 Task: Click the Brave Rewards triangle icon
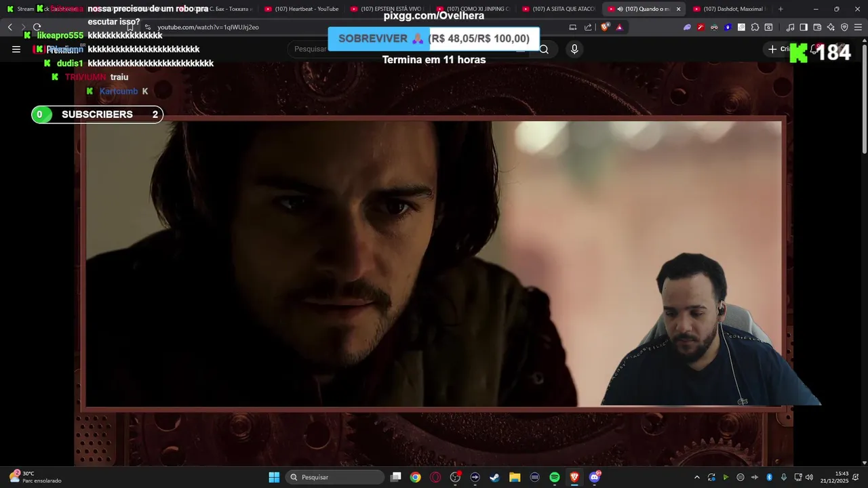click(619, 27)
